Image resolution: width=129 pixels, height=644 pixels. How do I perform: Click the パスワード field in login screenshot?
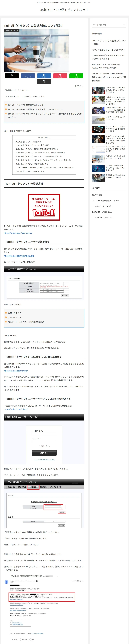pos(44,441)
